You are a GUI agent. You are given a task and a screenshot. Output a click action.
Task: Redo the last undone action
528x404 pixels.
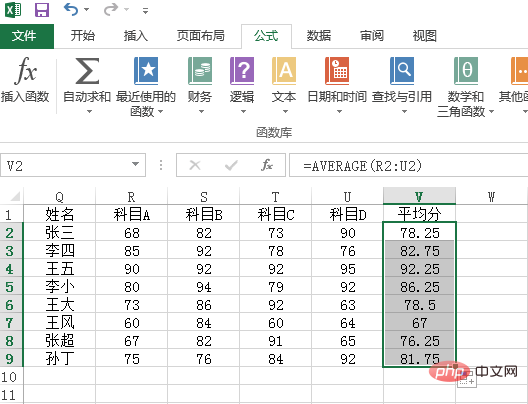[x=111, y=9]
